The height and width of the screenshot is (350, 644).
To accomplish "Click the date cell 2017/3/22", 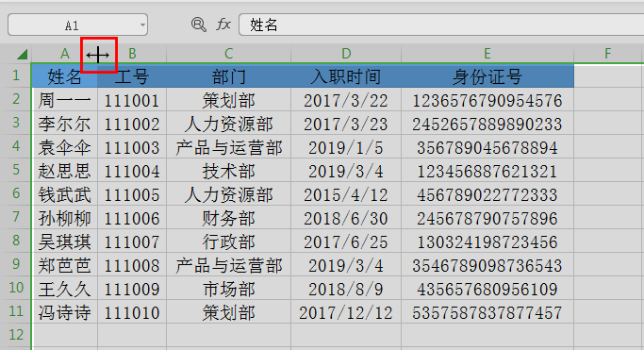I will tap(346, 100).
